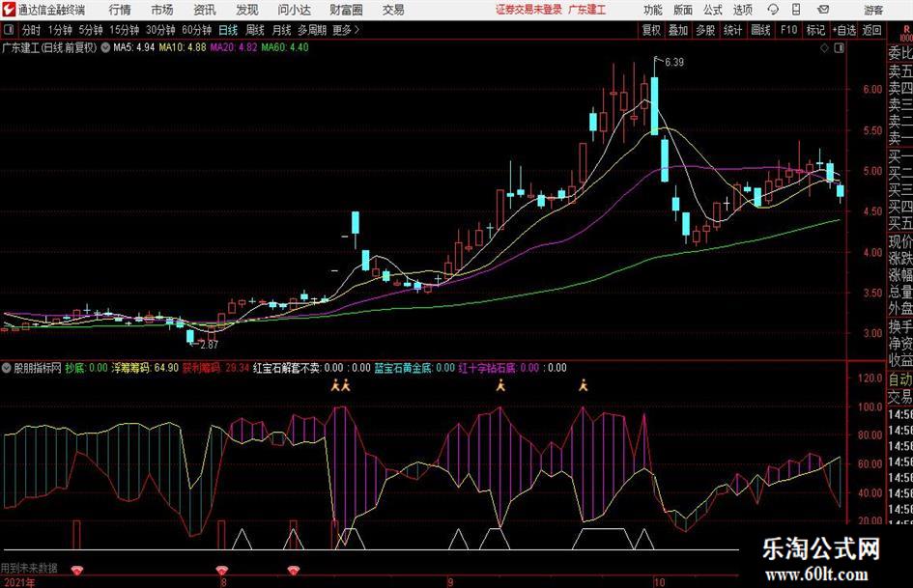This screenshot has height=588, width=913.
Task: Expand the 股朋指标网 sub-indicator dropdown
Action: (x=7, y=368)
